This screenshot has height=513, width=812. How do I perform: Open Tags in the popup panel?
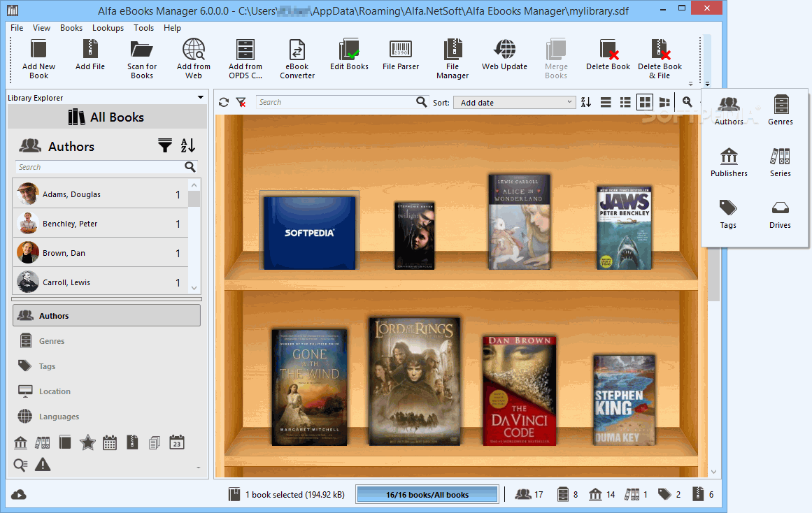(x=728, y=215)
